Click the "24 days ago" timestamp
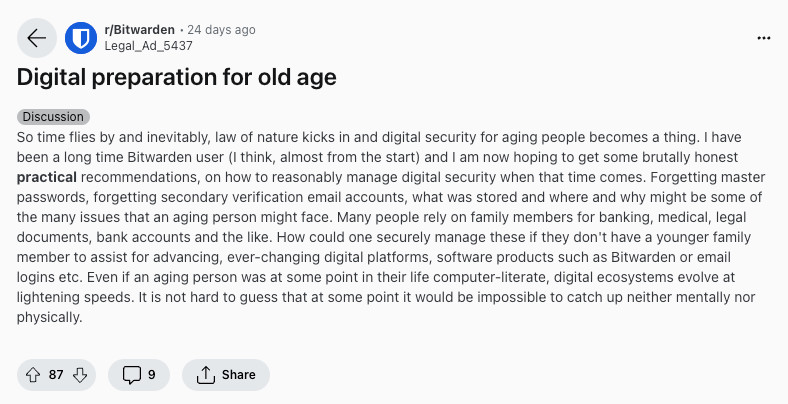Screen dimensions: 788x404 (x=222, y=30)
